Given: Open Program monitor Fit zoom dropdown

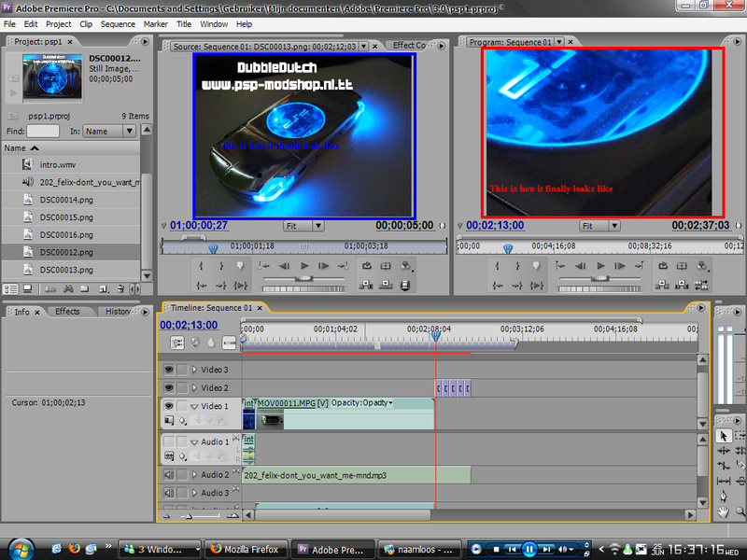Looking at the screenshot, I should coord(614,226).
